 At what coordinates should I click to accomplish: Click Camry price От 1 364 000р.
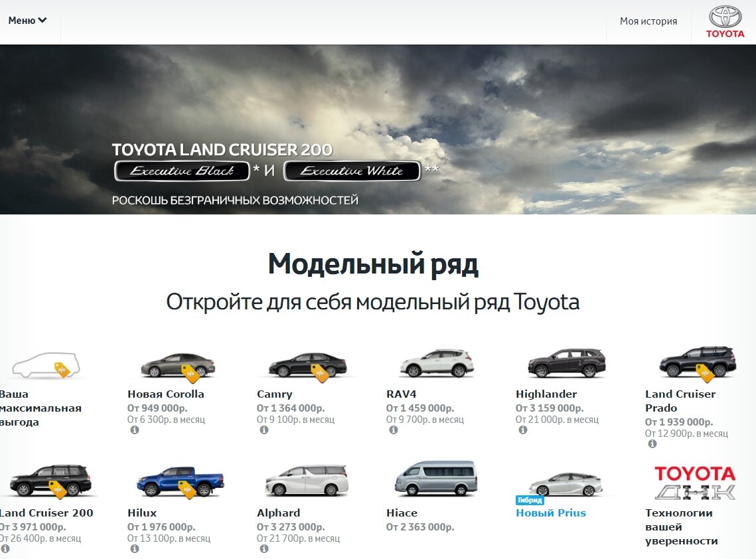pyautogui.click(x=291, y=408)
